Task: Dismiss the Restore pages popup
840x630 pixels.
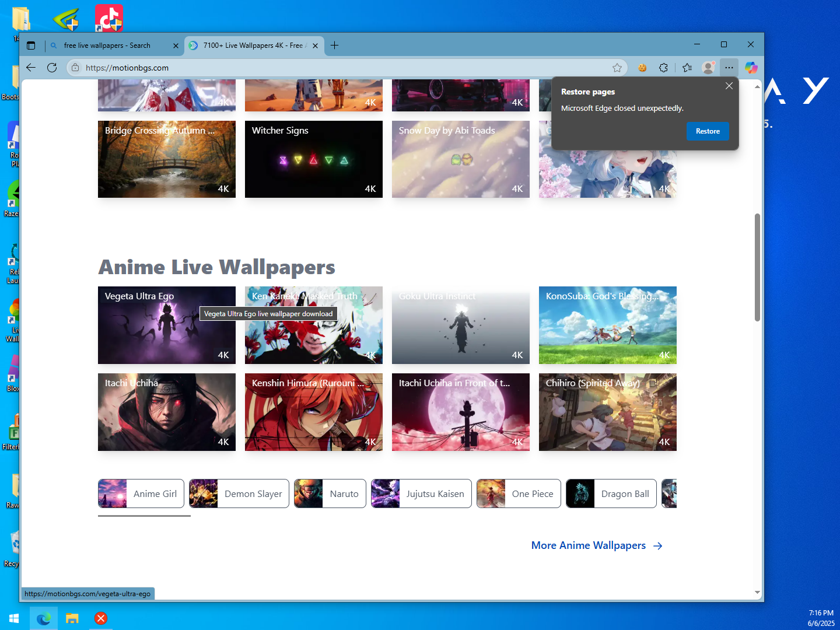Action: click(x=729, y=86)
